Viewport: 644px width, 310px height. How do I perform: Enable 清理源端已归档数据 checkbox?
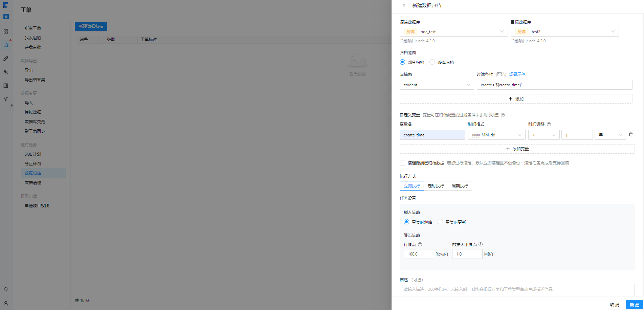(x=402, y=163)
